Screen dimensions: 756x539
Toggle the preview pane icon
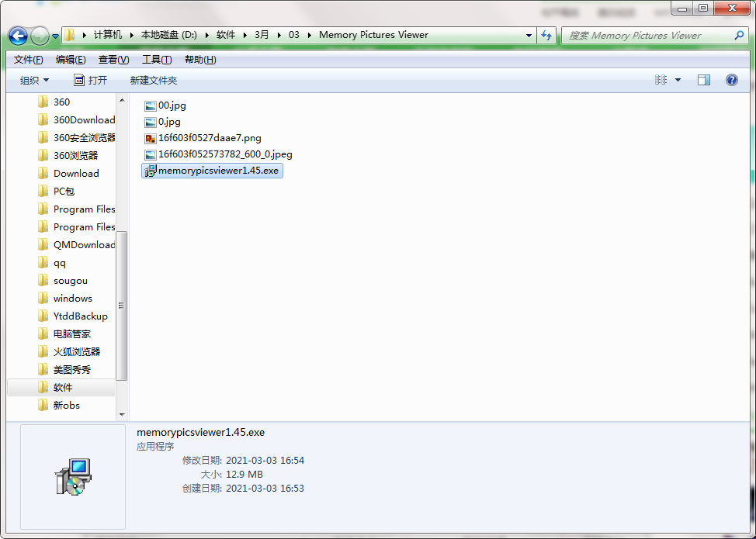coord(704,80)
